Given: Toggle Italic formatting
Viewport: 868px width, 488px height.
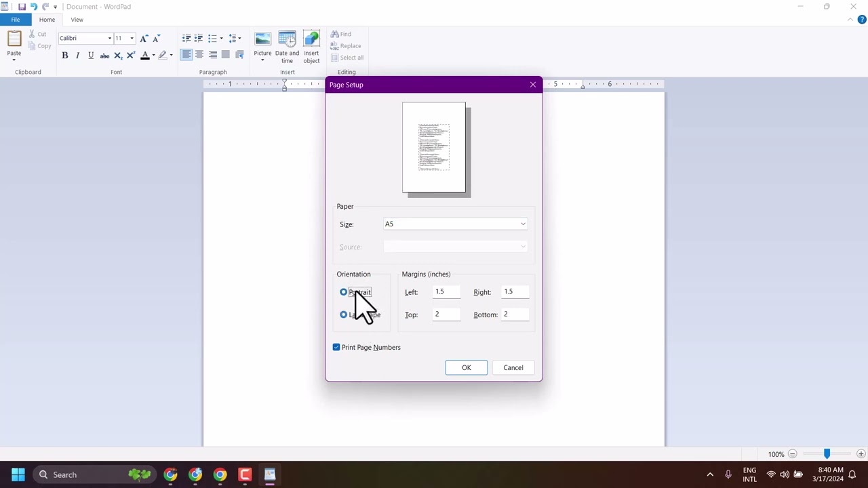Looking at the screenshot, I should pyautogui.click(x=78, y=55).
